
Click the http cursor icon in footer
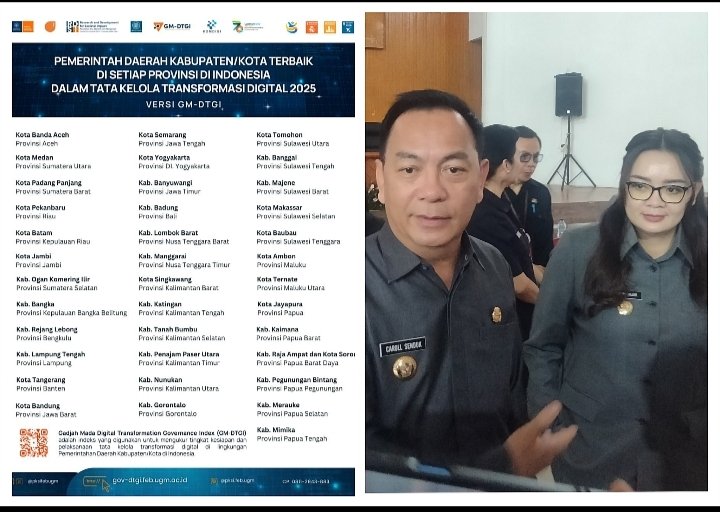pyautogui.click(x=96, y=482)
